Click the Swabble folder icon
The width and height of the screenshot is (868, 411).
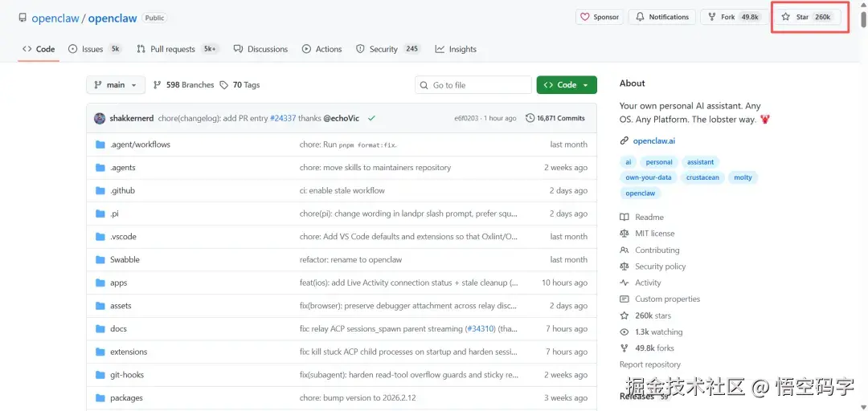tap(100, 259)
